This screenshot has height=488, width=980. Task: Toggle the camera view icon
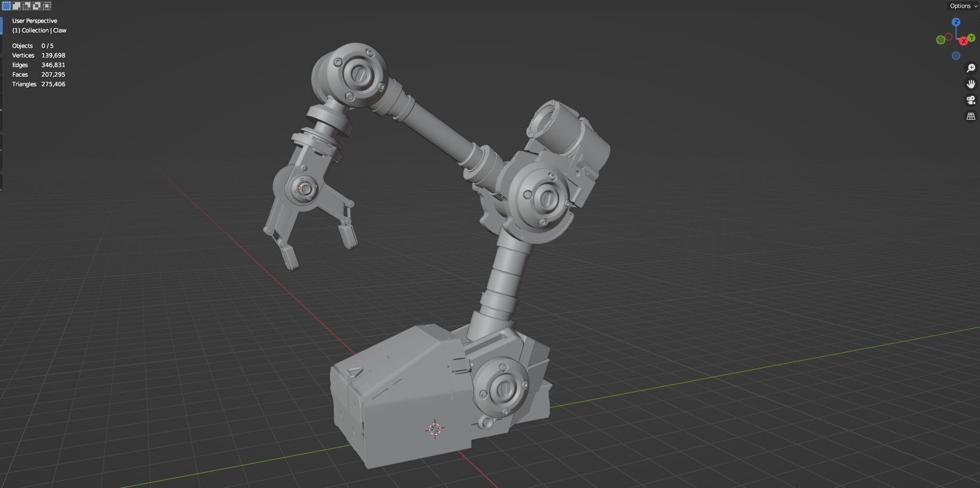[x=971, y=100]
